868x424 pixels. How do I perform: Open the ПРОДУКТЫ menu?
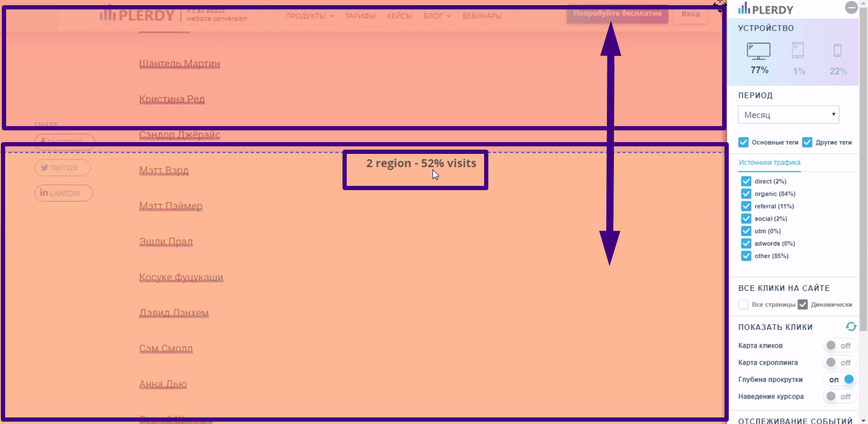pyautogui.click(x=309, y=16)
